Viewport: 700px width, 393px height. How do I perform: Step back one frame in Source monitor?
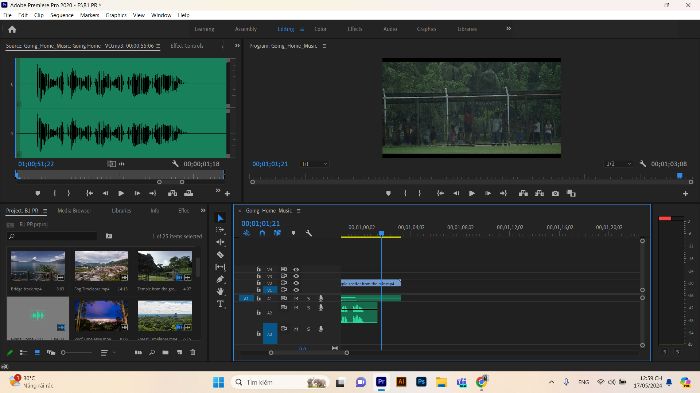(x=105, y=193)
